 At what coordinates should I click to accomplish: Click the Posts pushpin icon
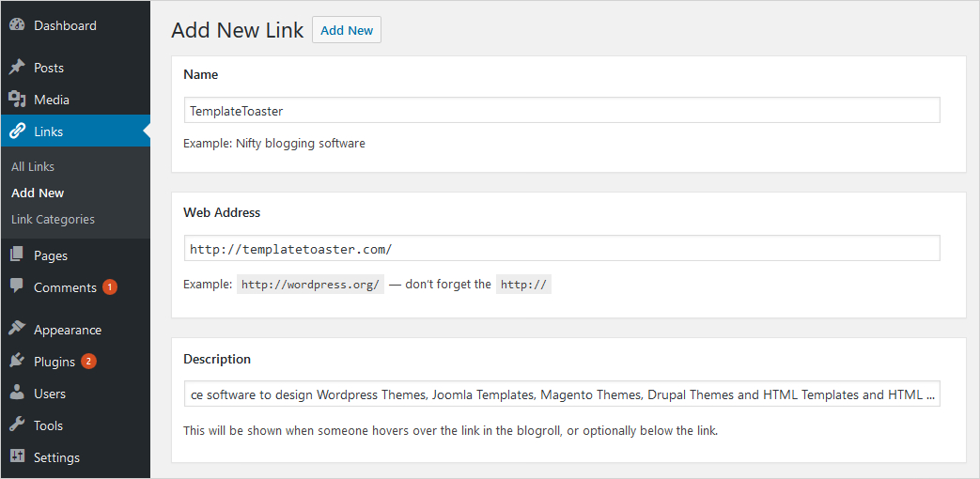coord(17,68)
